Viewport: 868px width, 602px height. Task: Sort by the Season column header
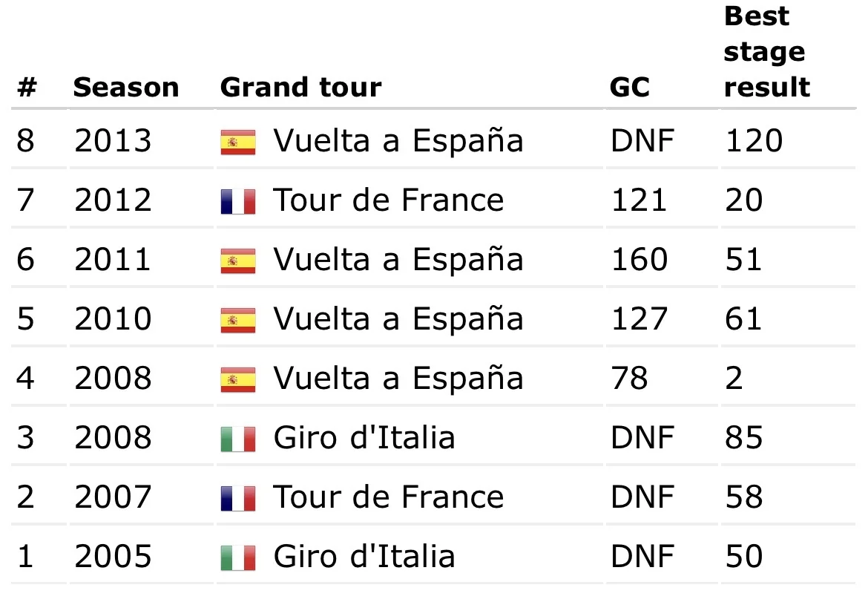(x=126, y=88)
